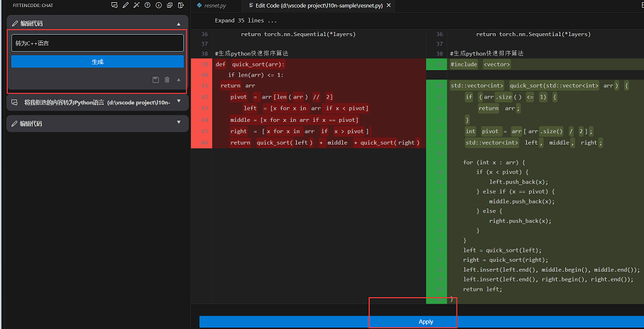644x329 pixels.
Task: Click added line if (arr.size() <= 1) {
Action: 511,97
